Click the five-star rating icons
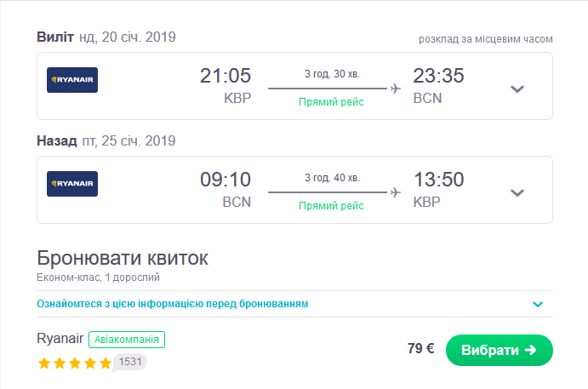This screenshot has height=389, width=588. [x=74, y=363]
